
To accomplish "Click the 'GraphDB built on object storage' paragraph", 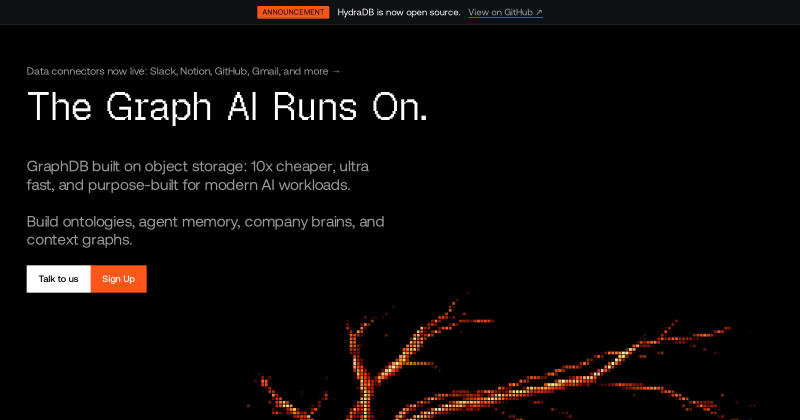I will (198, 176).
